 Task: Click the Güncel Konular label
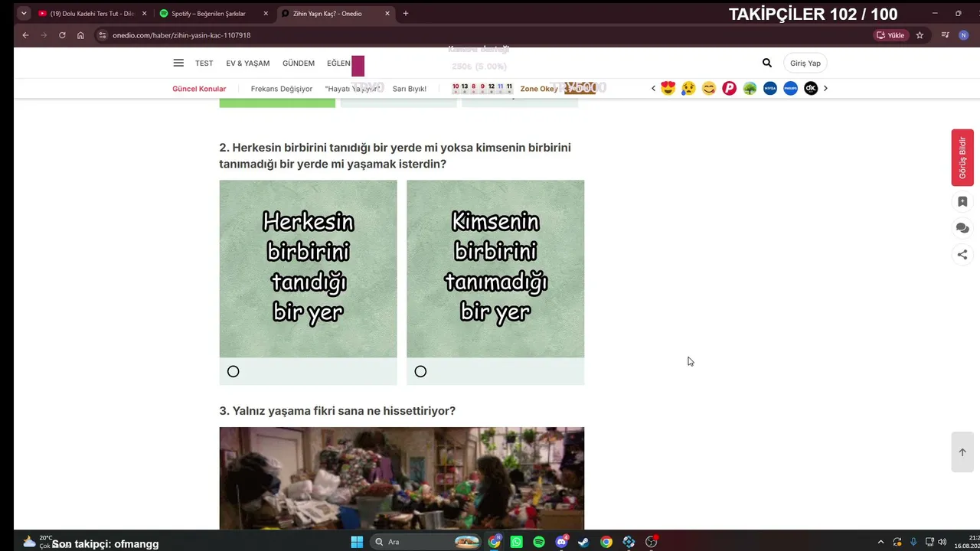click(x=199, y=89)
